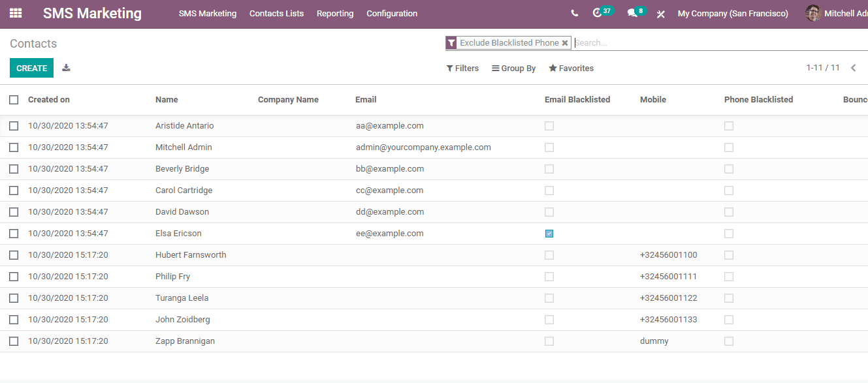Image resolution: width=868 pixels, height=383 pixels.
Task: Remove the Exclude Blacklisted Phone filter
Action: click(x=565, y=43)
